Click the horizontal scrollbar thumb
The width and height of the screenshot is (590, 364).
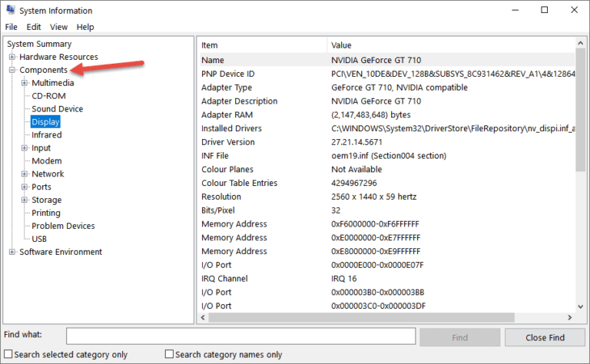[x=362, y=317]
